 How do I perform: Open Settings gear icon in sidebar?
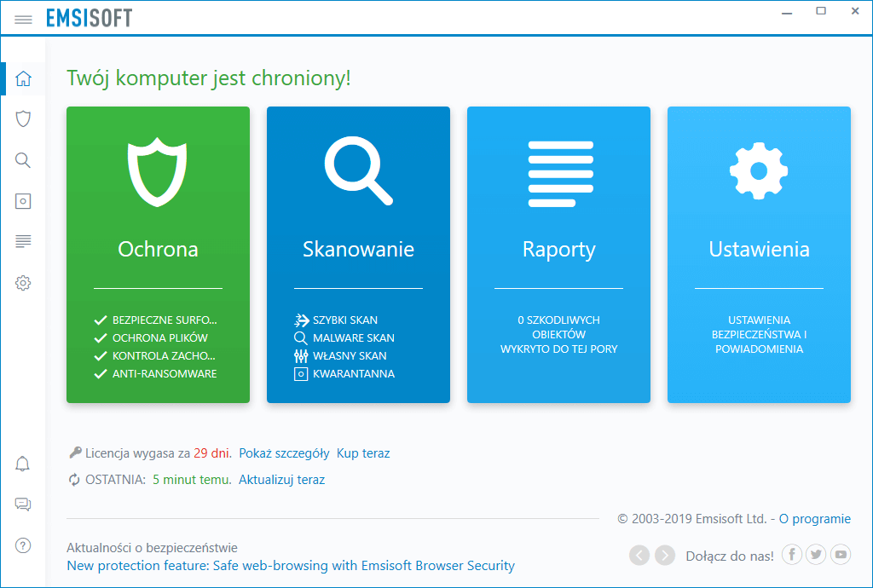[23, 283]
